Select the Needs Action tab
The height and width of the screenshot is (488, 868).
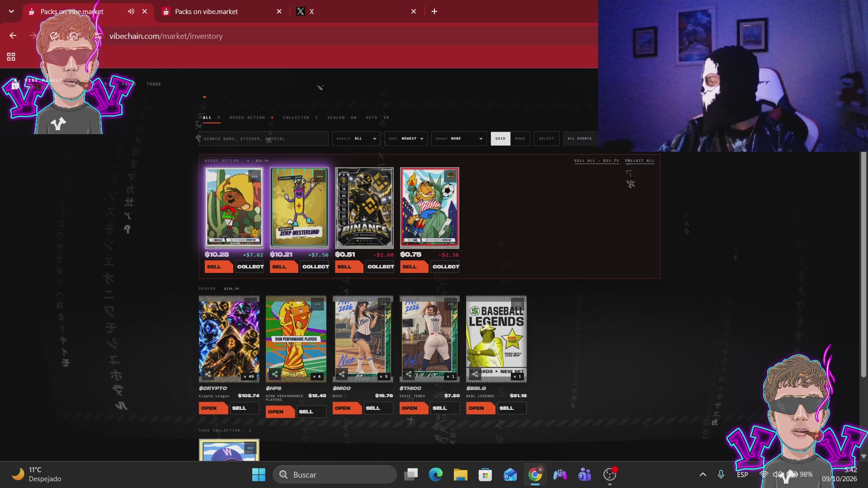[251, 117]
